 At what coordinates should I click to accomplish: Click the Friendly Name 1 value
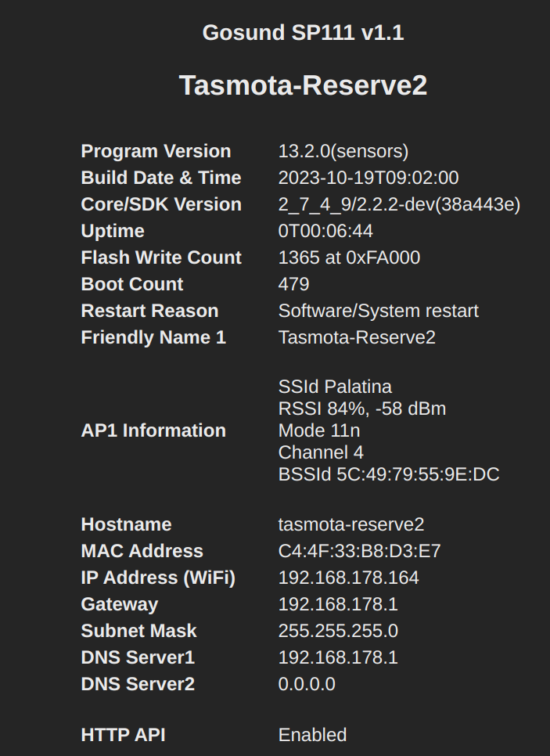click(x=357, y=338)
